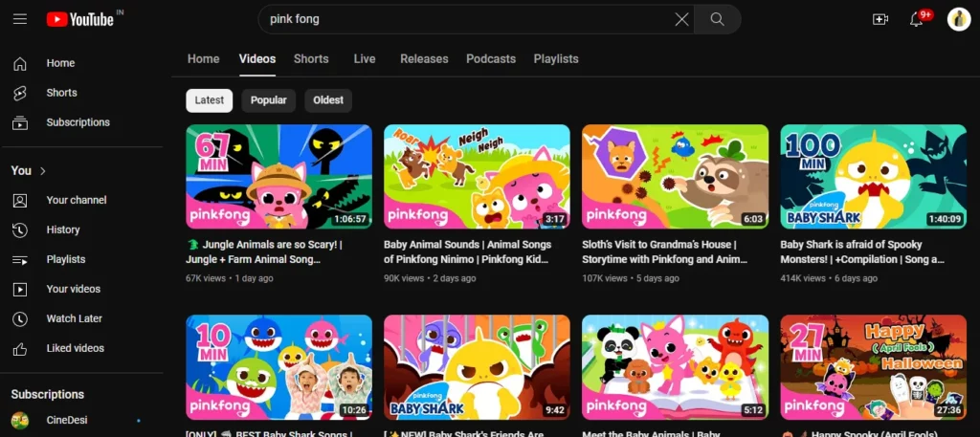Click '67K views • 1 day ago' text
The width and height of the screenshot is (980, 437).
230,278
